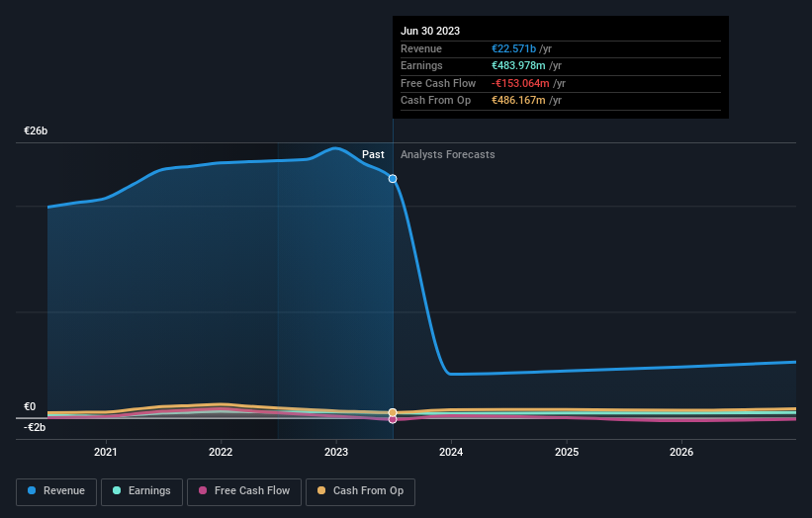
Task: Click the 2026 x-axis label
Action: point(681,452)
